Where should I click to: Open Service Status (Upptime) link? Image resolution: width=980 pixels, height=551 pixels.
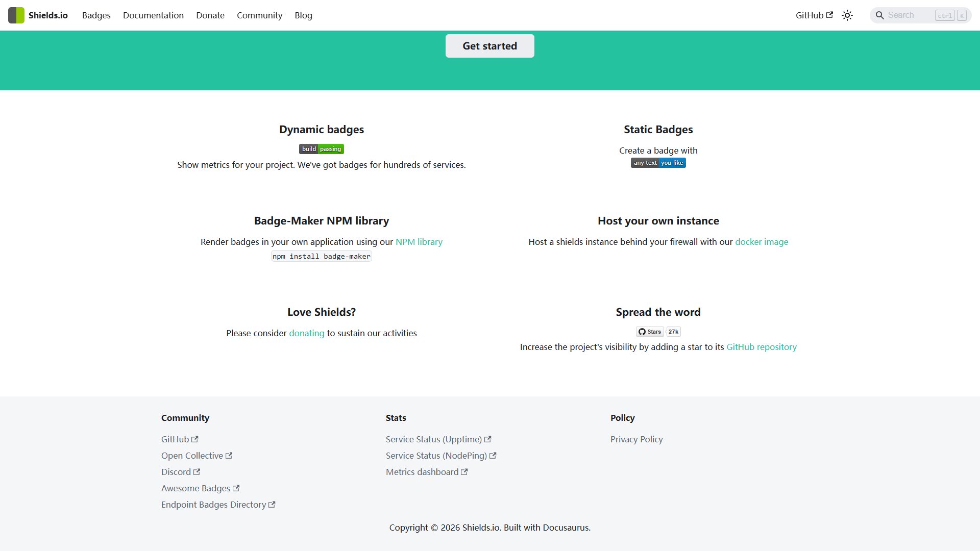pos(438,439)
